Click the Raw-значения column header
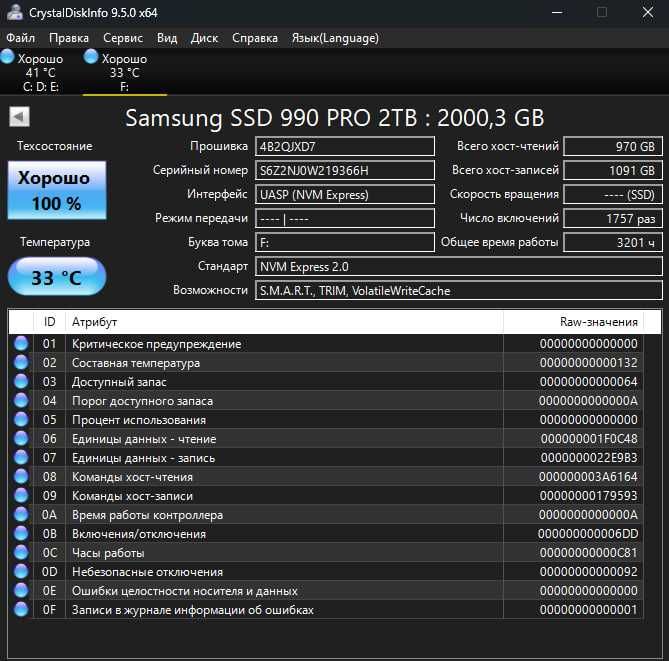 coord(573,322)
